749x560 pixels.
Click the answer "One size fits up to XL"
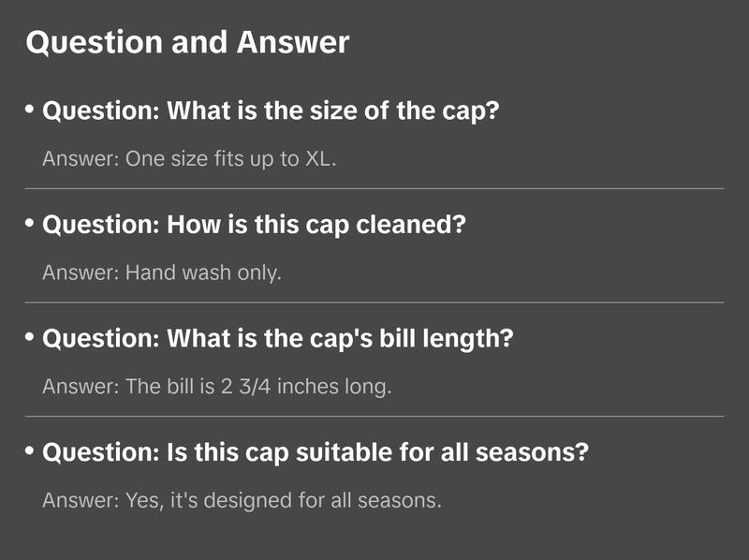(x=189, y=158)
